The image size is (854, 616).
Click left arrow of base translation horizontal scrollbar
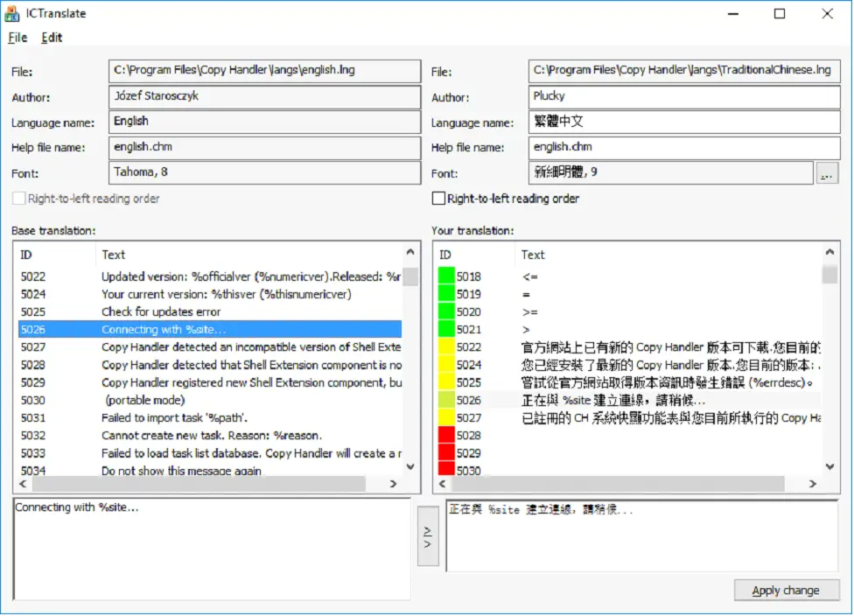point(23,484)
